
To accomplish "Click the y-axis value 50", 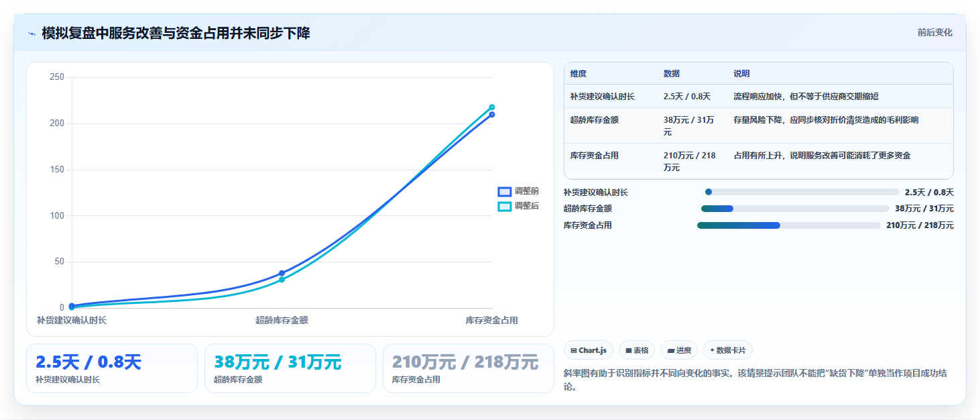I will [x=59, y=262].
